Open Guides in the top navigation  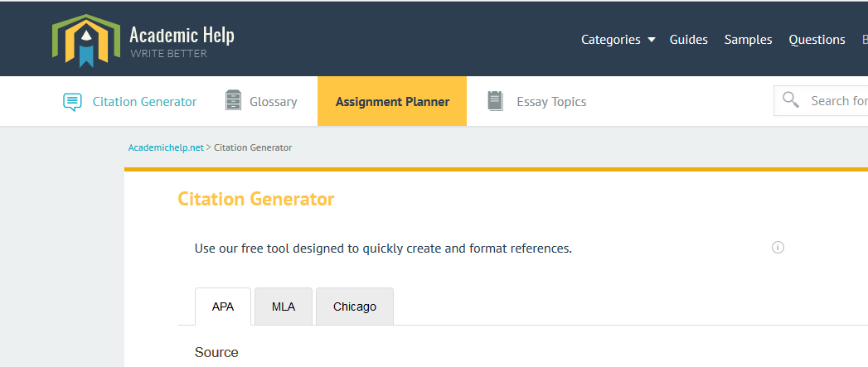688,40
